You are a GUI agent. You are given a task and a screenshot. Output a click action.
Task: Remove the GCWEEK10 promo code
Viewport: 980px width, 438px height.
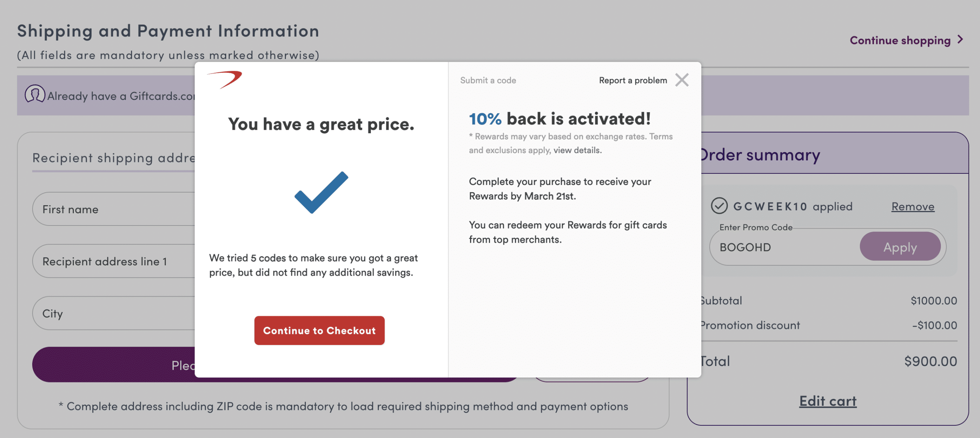point(913,207)
